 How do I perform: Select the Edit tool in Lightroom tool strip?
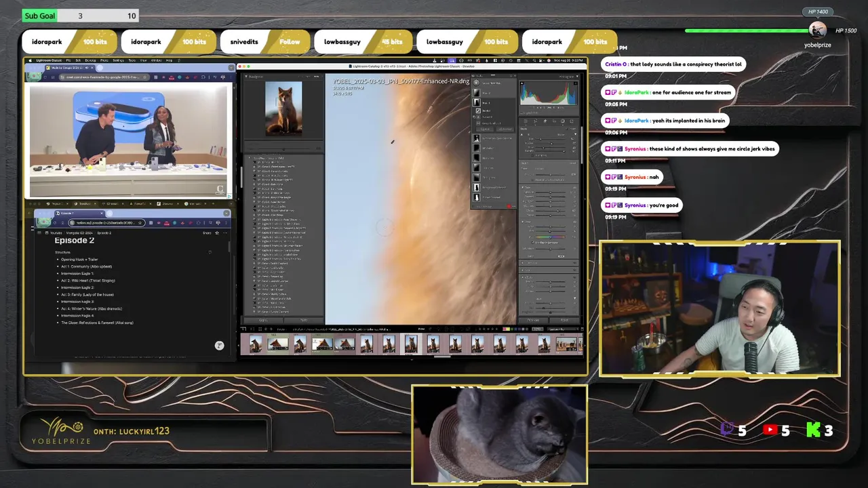526,121
